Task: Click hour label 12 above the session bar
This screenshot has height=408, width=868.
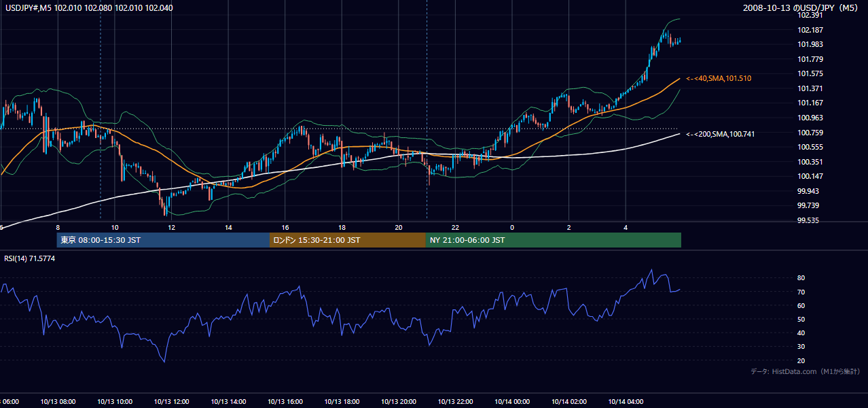Action: [x=172, y=228]
